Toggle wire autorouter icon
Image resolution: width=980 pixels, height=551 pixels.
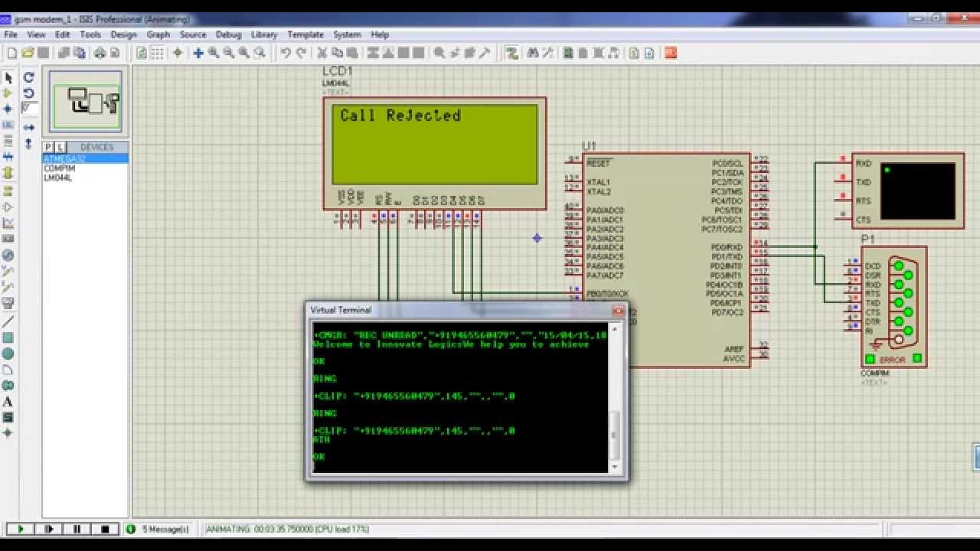512,53
